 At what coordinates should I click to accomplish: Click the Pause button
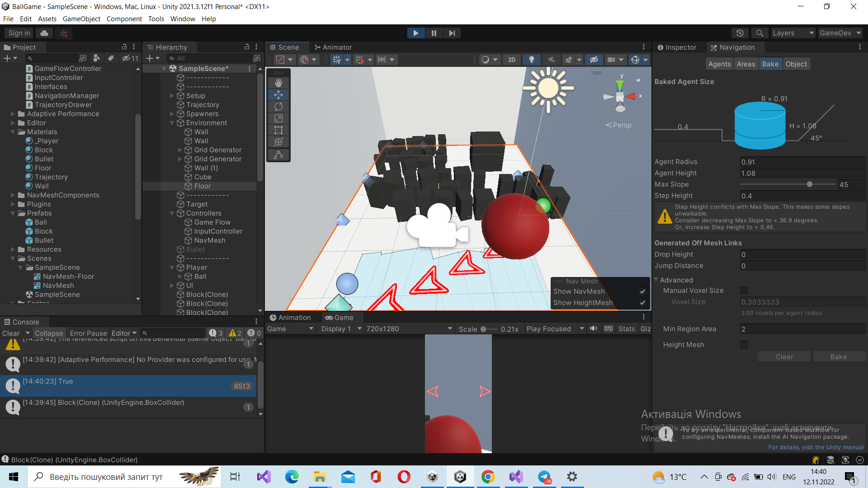434,33
